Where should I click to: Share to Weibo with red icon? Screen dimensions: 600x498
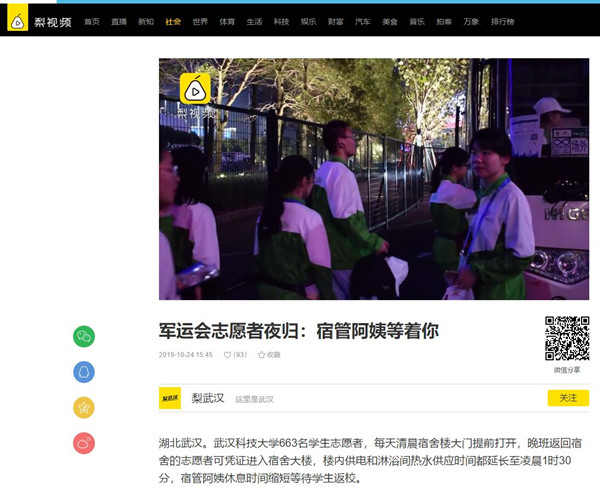tap(84, 443)
